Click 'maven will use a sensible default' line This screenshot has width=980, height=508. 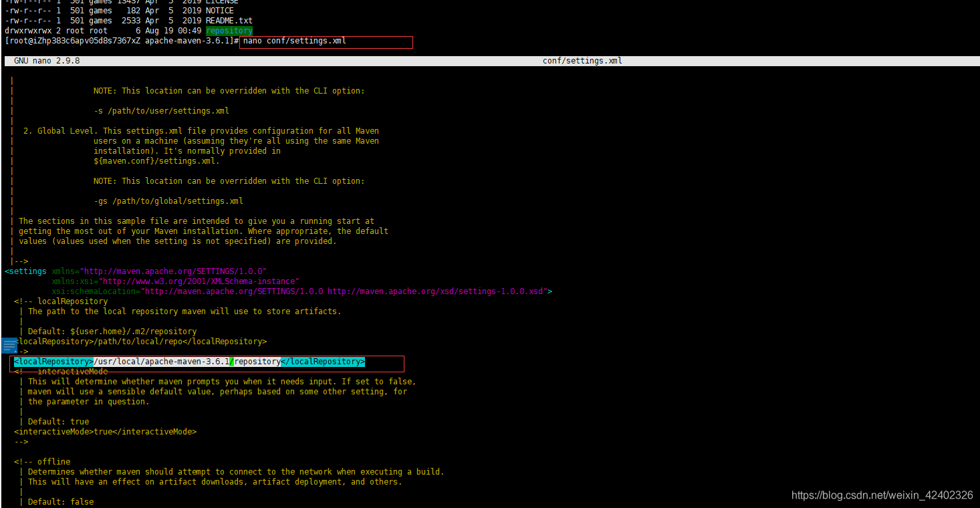(217, 392)
